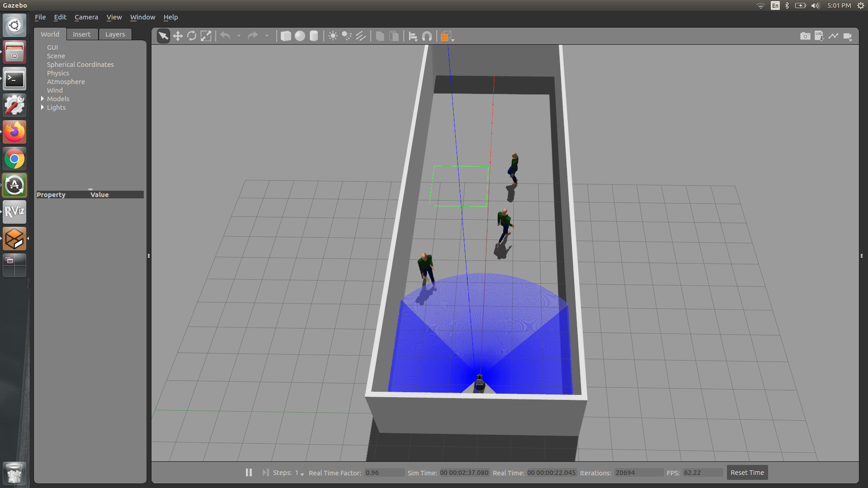Expand the Lights tree item
The height and width of the screenshot is (488, 868).
pyautogui.click(x=42, y=108)
